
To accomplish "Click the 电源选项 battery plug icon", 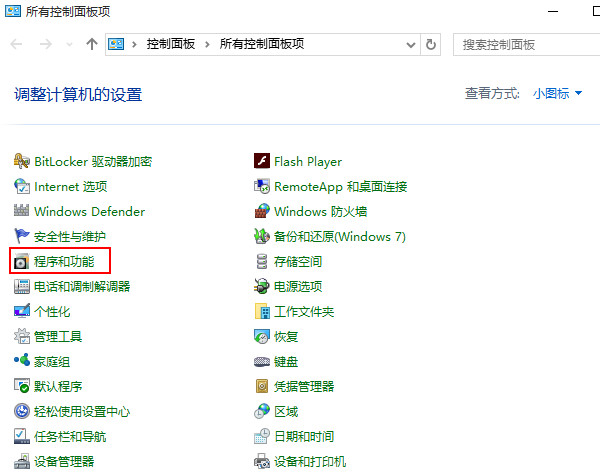I will click(262, 286).
